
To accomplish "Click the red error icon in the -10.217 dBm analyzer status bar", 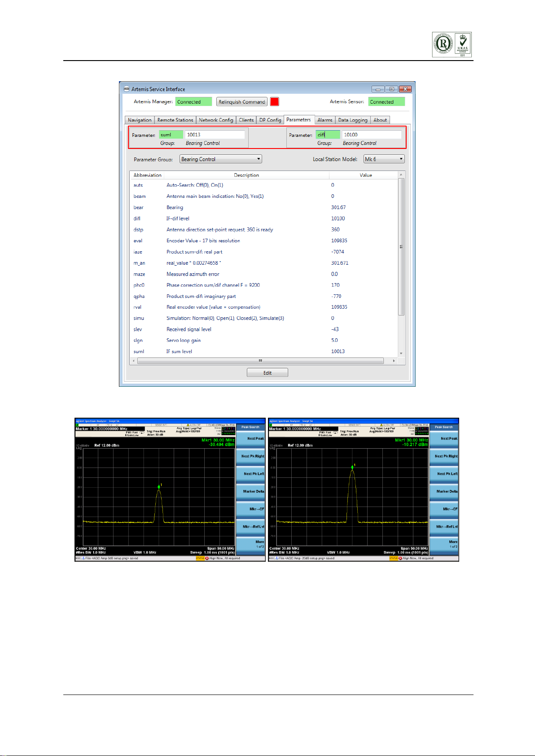I will click(x=400, y=559).
